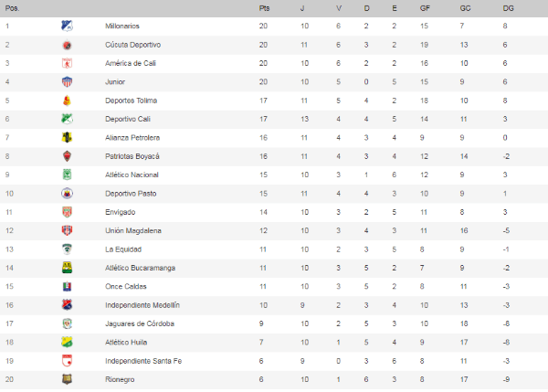Click the Atlético Bucaramanga crest
The height and width of the screenshot is (392, 548).
tap(67, 268)
